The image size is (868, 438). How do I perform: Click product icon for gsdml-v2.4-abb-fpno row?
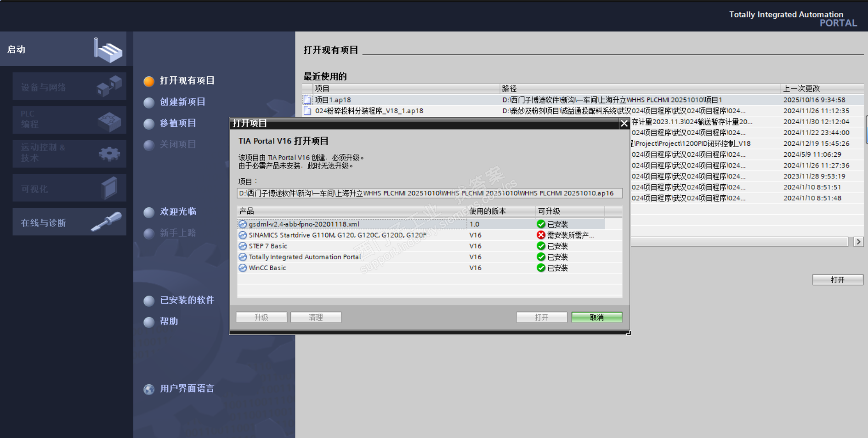point(243,224)
